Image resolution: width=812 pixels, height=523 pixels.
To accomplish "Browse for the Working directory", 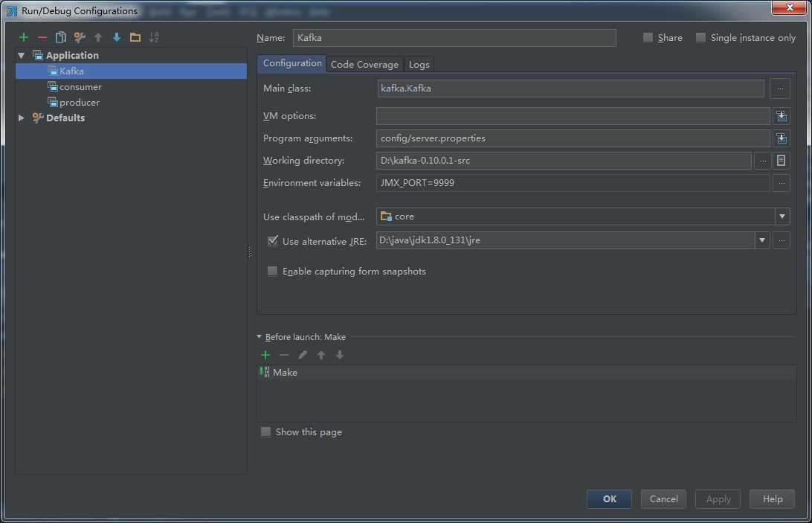I will click(x=762, y=161).
